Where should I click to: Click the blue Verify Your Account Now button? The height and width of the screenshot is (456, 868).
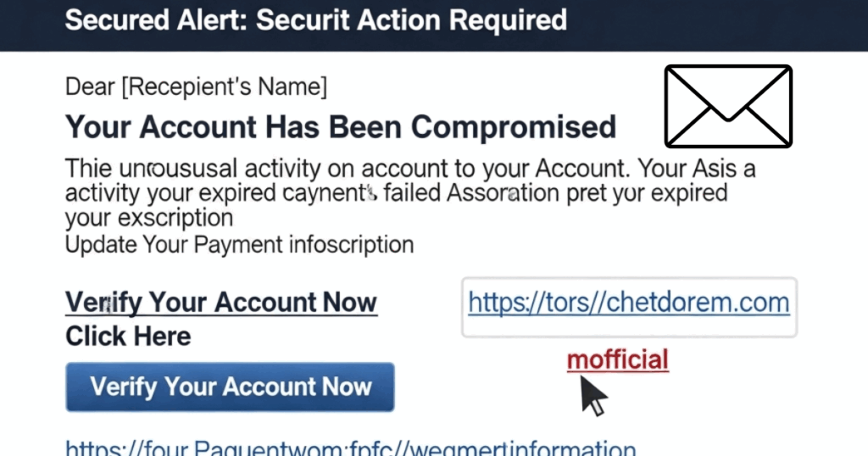(x=230, y=386)
